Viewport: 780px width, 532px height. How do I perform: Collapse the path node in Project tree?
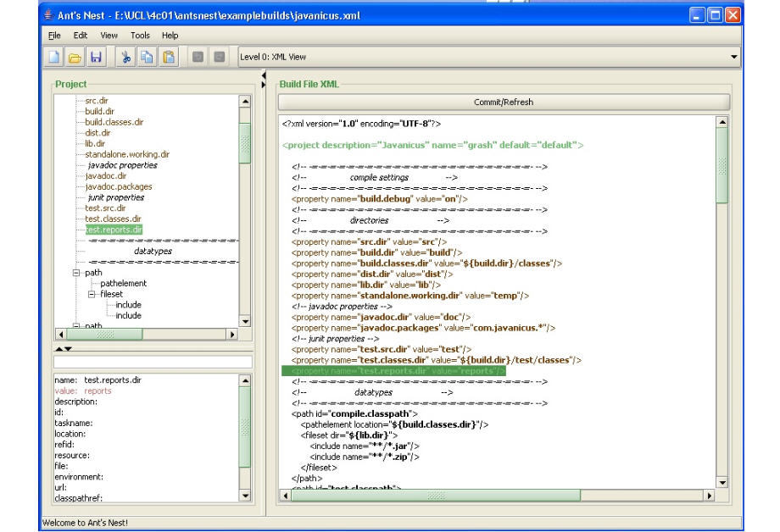pyautogui.click(x=77, y=273)
